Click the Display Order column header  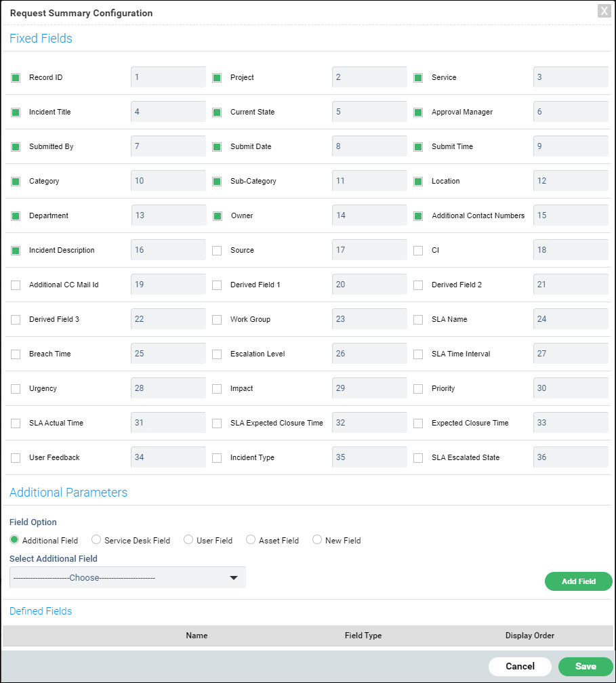click(x=529, y=636)
